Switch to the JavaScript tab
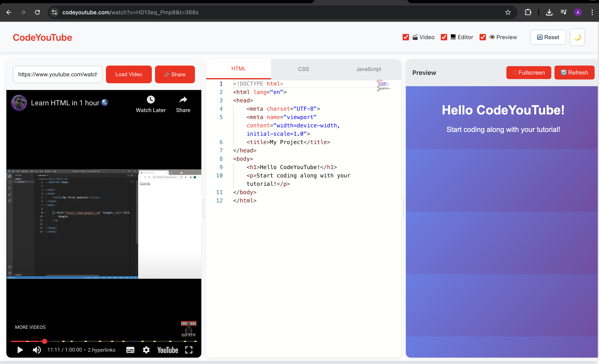The width and height of the screenshot is (599, 364). click(368, 69)
